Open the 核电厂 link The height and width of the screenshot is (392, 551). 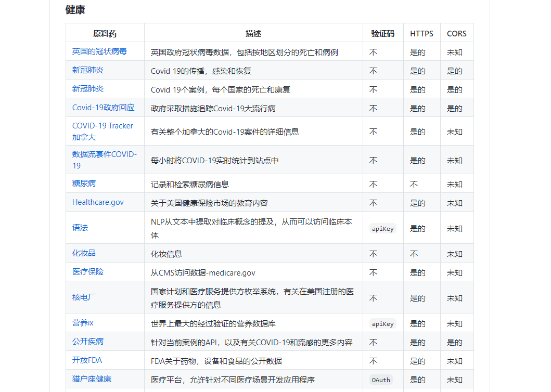coord(84,297)
